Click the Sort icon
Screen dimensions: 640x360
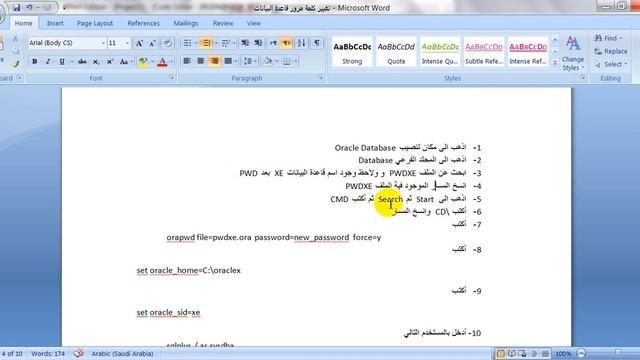click(302, 43)
